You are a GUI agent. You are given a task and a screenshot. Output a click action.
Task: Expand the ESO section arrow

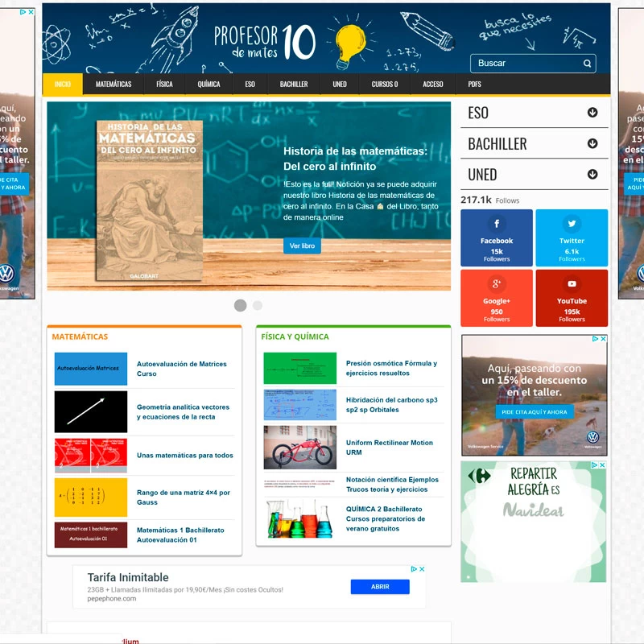pyautogui.click(x=592, y=113)
